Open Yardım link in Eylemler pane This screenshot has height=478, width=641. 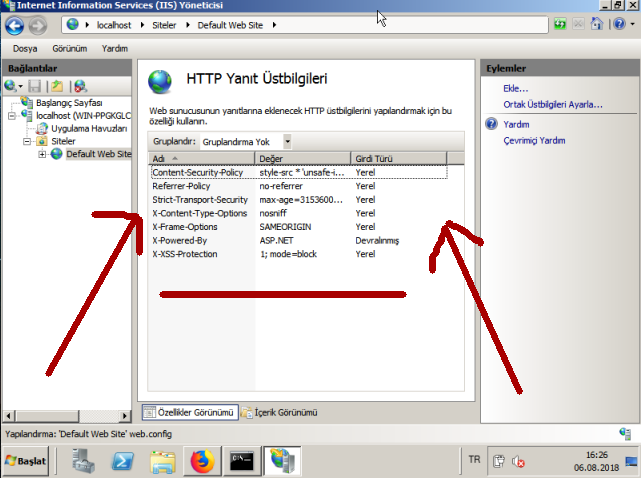click(x=516, y=124)
